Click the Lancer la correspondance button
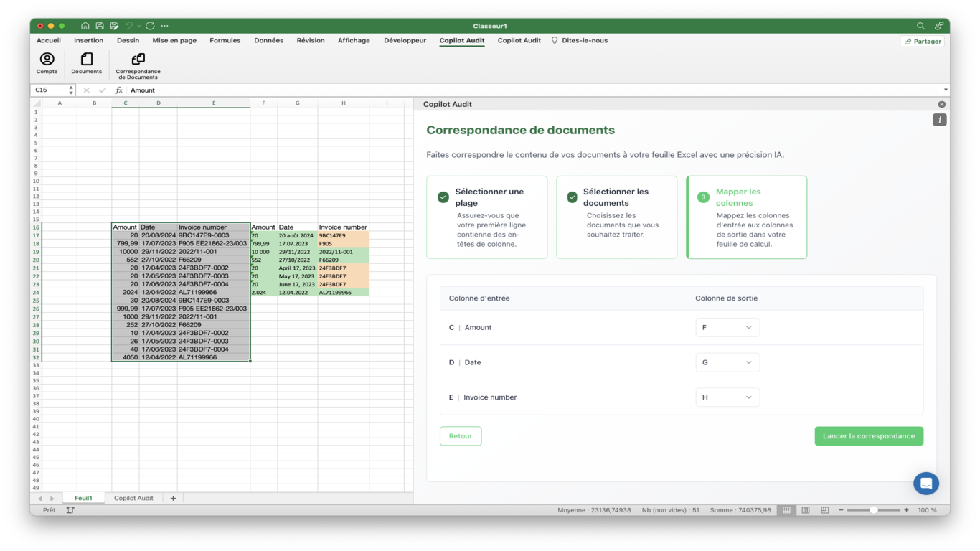The image size is (980, 551). pyautogui.click(x=869, y=436)
